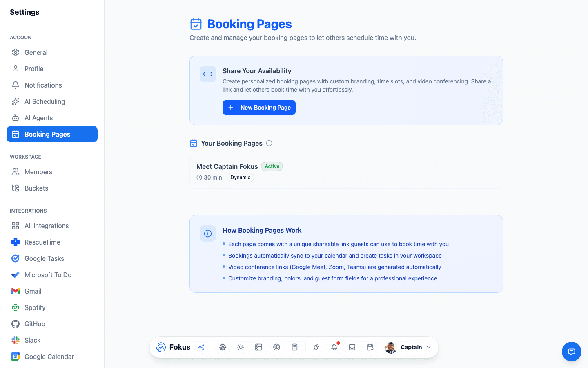Open Buckets workspace settings

click(52, 188)
